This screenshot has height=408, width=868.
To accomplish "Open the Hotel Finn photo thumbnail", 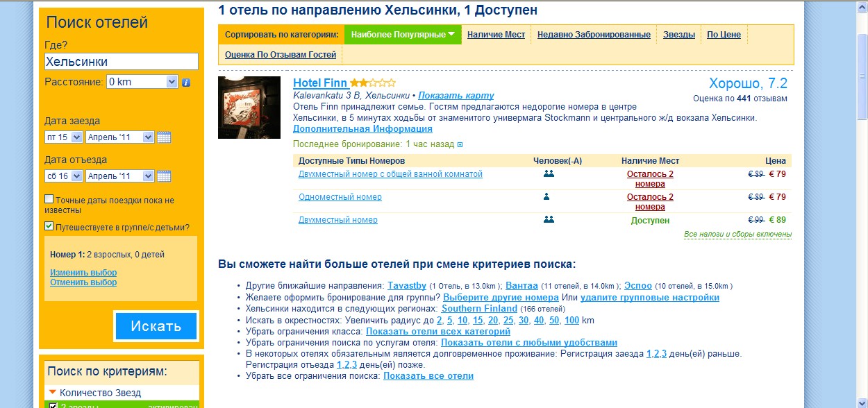I will point(249,108).
